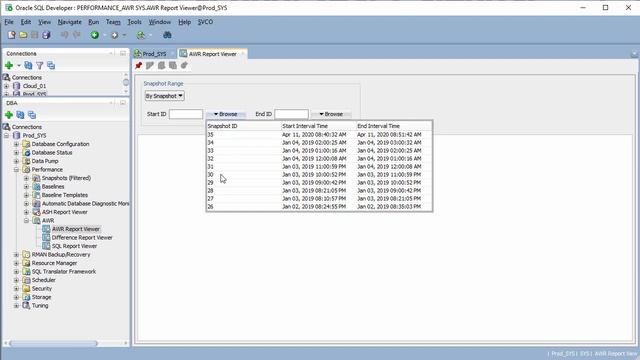Click the SQL Worksheet toolbar icon
The width and height of the screenshot is (640, 360).
click(x=141, y=35)
